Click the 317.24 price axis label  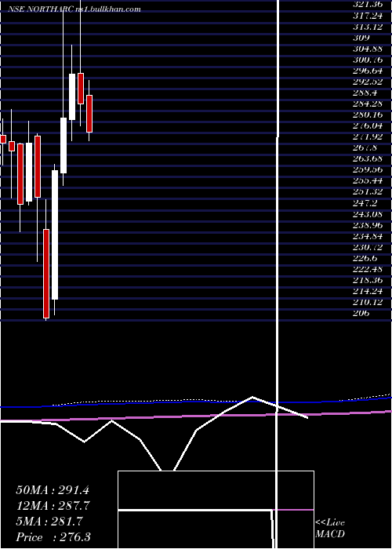coord(368,16)
